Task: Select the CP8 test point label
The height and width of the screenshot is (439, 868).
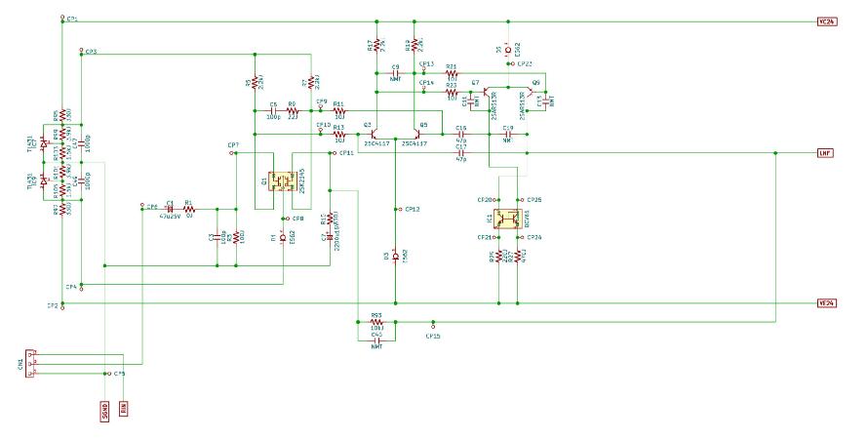Action: point(297,219)
